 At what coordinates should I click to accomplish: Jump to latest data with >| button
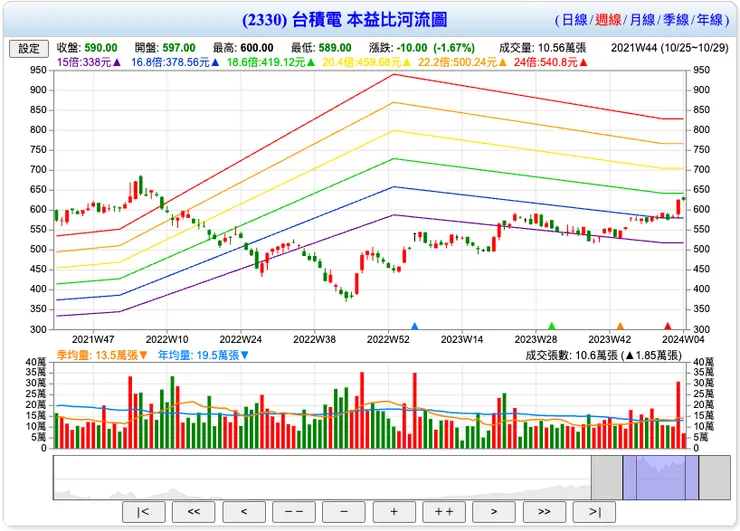594,512
